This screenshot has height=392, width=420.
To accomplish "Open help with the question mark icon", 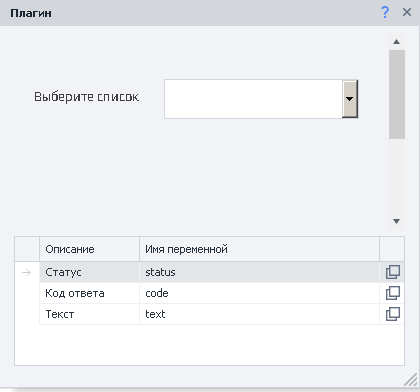I will pyautogui.click(x=385, y=13).
